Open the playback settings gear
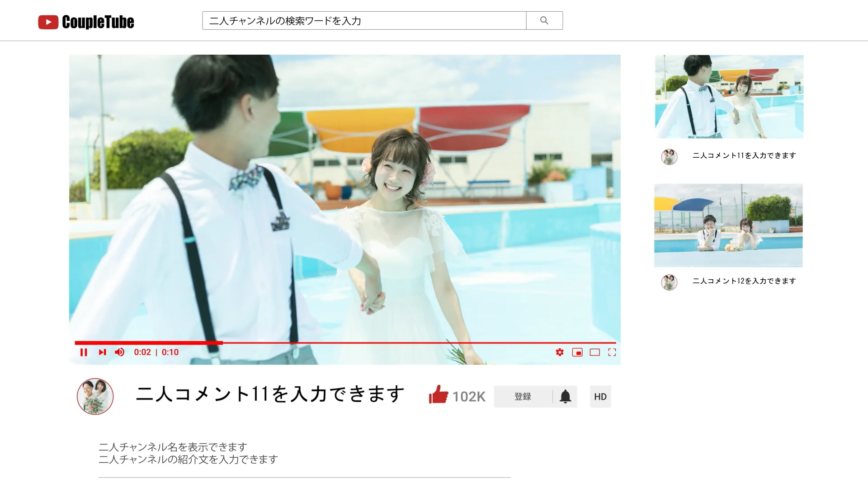The height and width of the screenshot is (488, 868). tap(560, 352)
